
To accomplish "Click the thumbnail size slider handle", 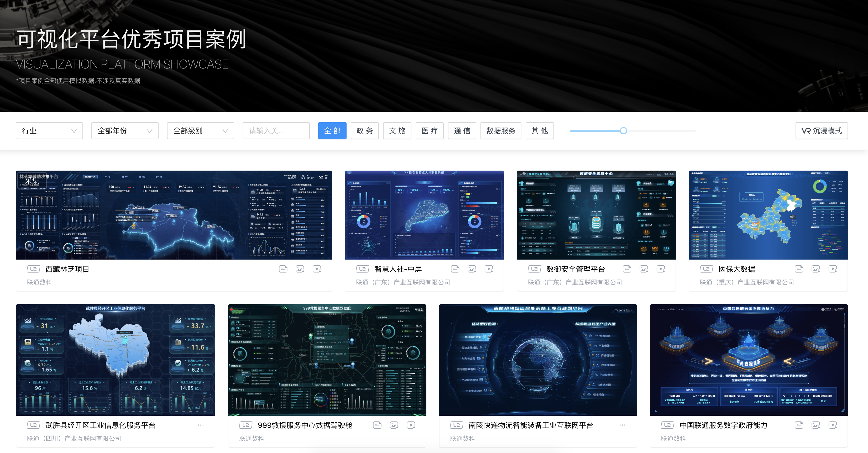I will tap(623, 131).
